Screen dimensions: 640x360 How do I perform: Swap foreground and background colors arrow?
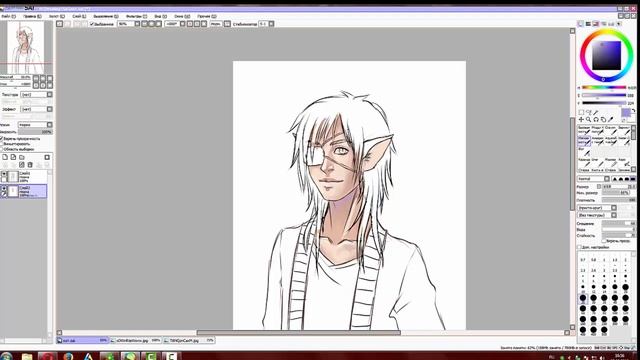coord(633,111)
